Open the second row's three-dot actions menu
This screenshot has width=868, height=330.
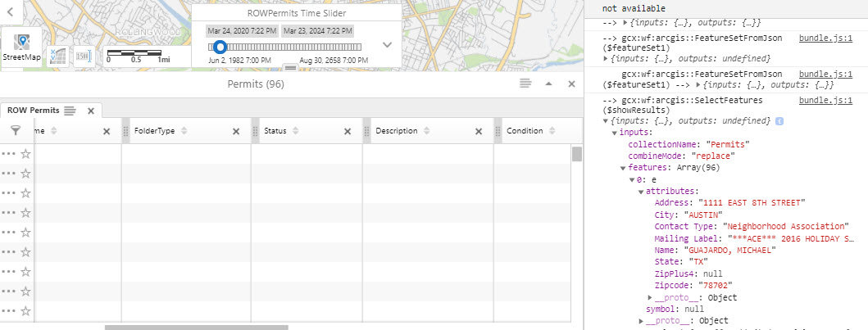tap(9, 173)
